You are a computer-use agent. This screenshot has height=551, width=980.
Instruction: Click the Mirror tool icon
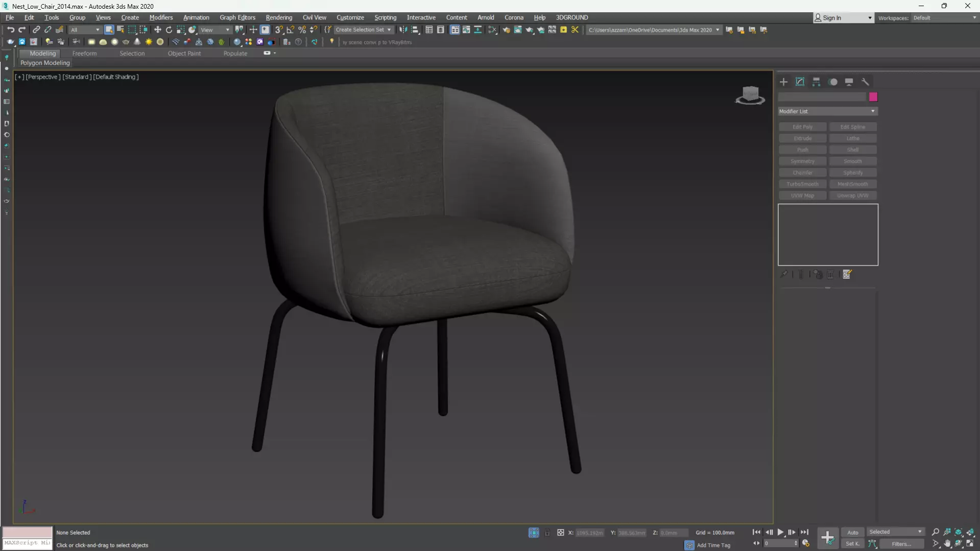[403, 30]
